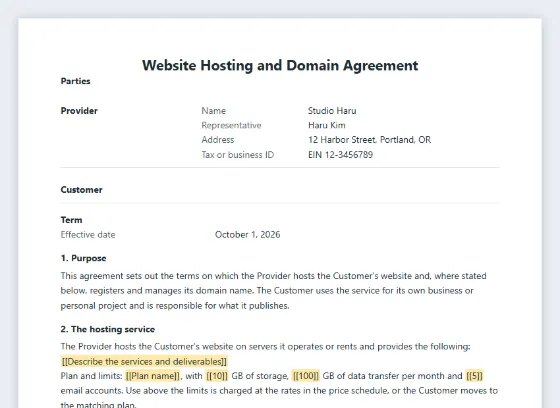The height and width of the screenshot is (408, 560).
Task: Select the representative value "Haru Kim"
Action: [326, 125]
